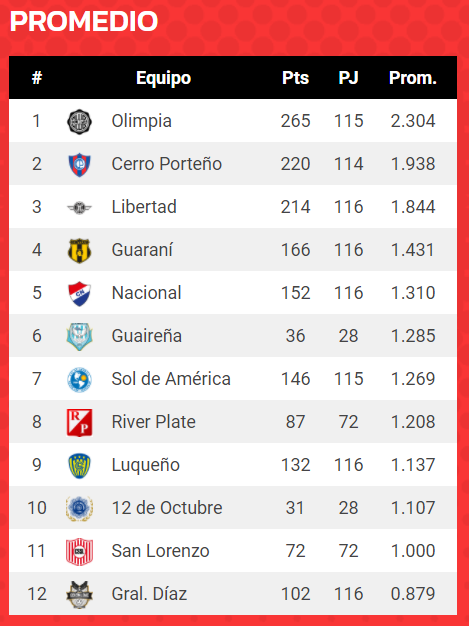Click the PJ column header
This screenshot has height=626, width=469.
point(348,78)
